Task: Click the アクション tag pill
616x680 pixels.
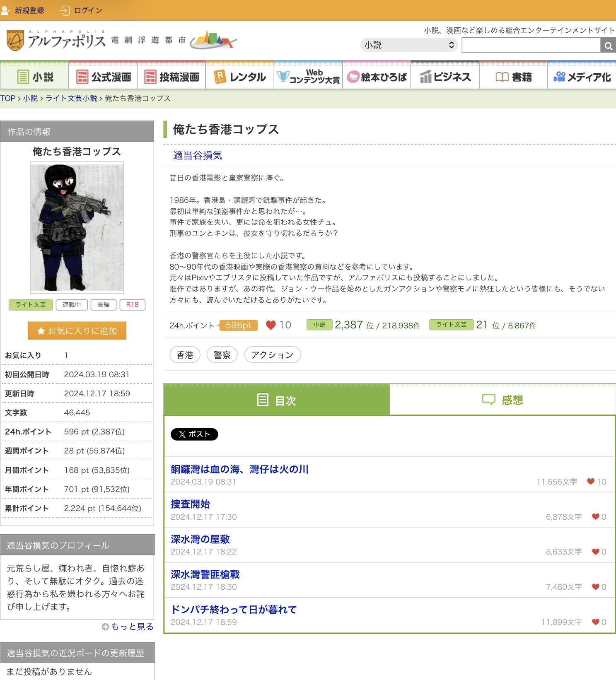Action: tap(272, 355)
